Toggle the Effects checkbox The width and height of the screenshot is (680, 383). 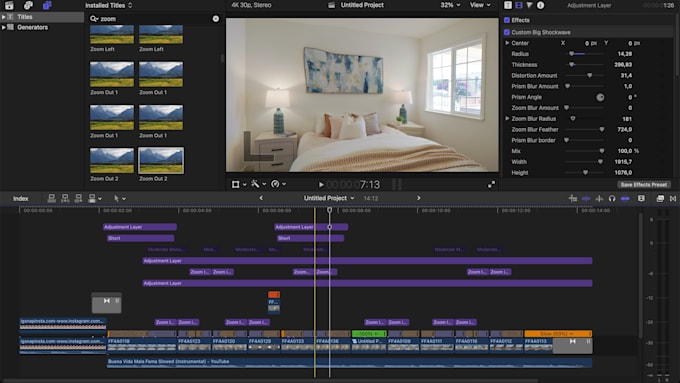coord(507,20)
